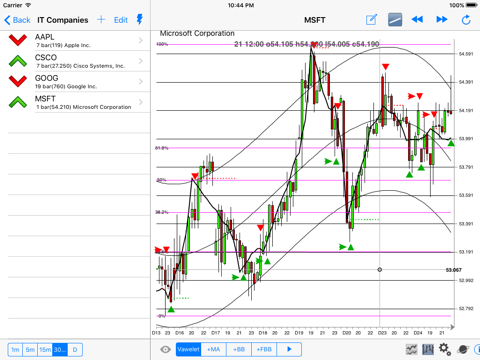Click the IT Companies list title
Image resolution: width=480 pixels, height=360 pixels.
coord(63,20)
